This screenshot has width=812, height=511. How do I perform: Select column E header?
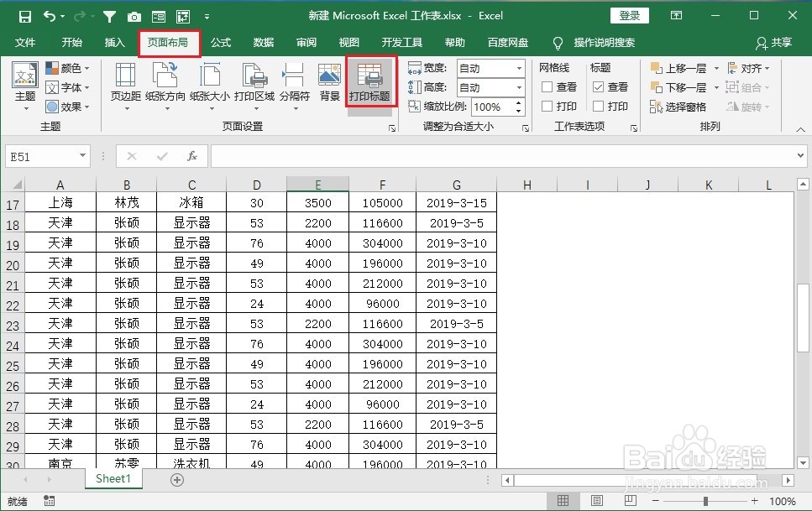click(317, 185)
